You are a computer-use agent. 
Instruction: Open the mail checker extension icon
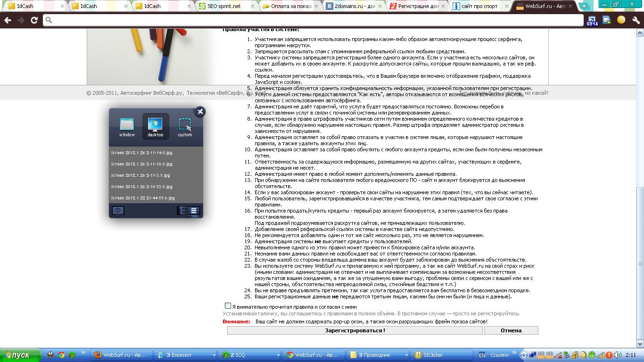coord(606,20)
